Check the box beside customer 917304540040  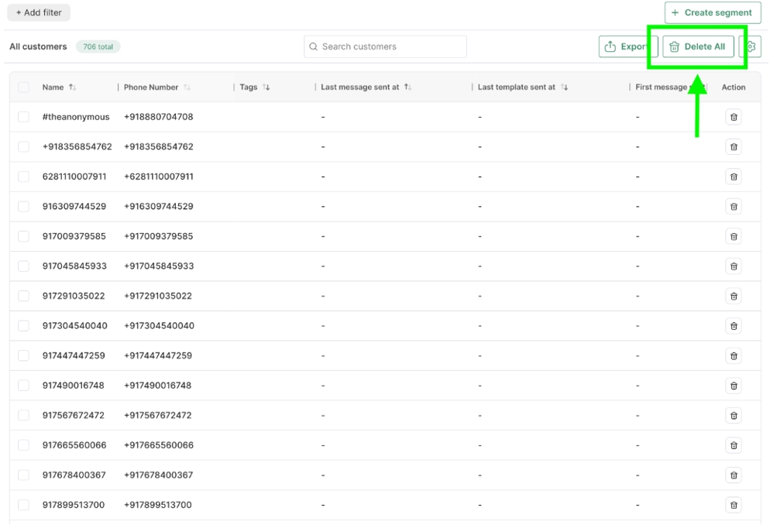(x=23, y=326)
